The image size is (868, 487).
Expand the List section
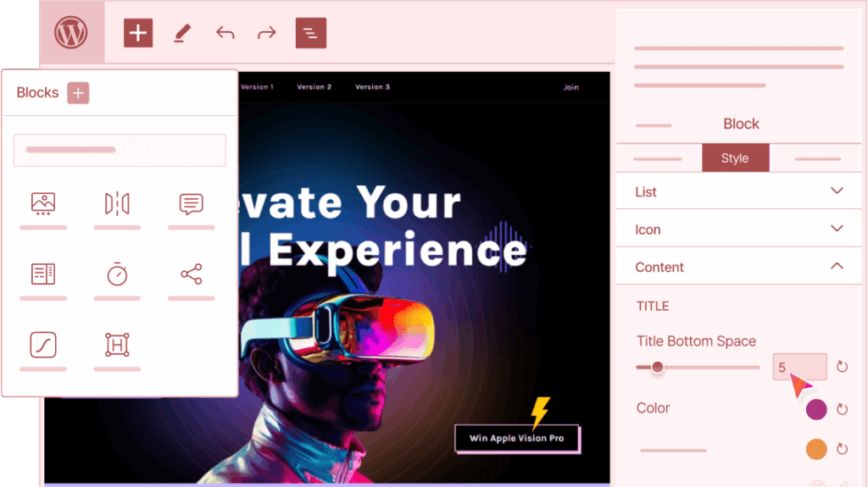738,191
